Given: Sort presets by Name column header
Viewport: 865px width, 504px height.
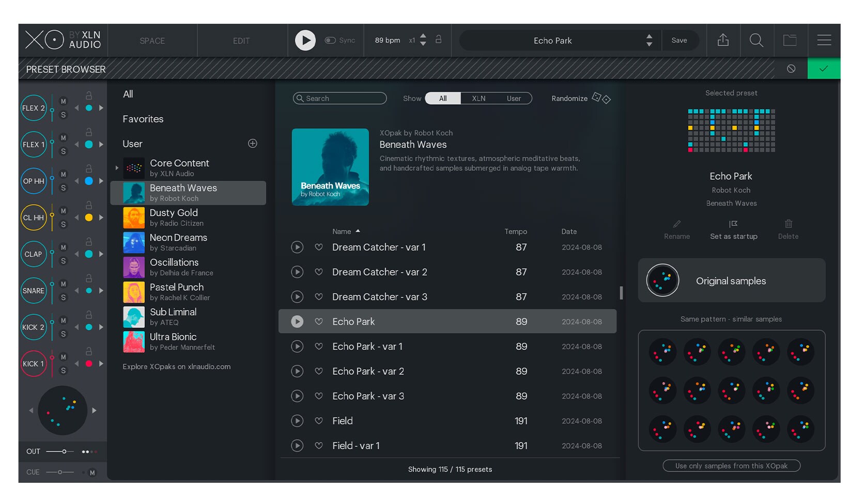Looking at the screenshot, I should tap(342, 231).
